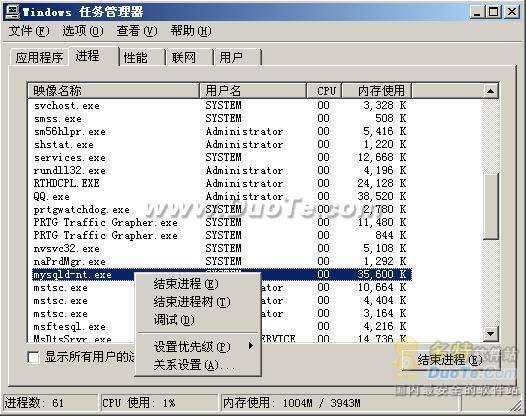Switch to the 应用程序 tab

click(x=39, y=57)
